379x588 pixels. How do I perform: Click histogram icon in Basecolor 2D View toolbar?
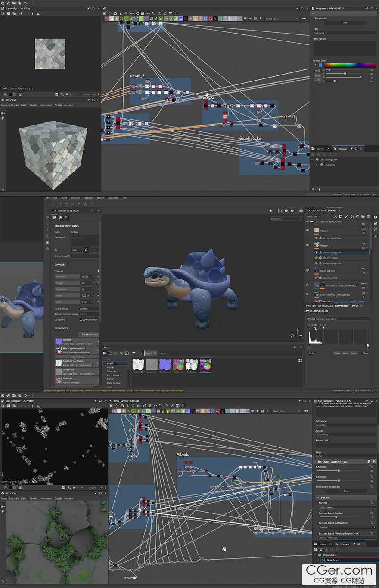(38, 13)
